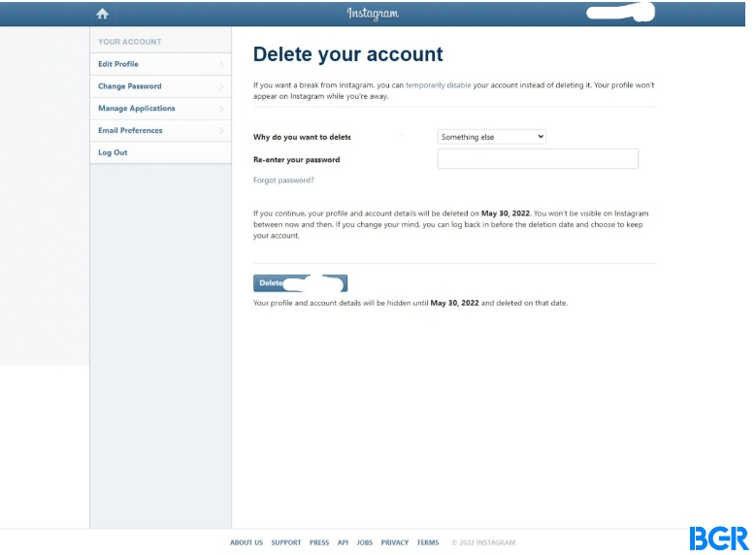Follow the 'temporarily disable' link
Image resolution: width=756 pixels, height=555 pixels.
pyautogui.click(x=439, y=85)
